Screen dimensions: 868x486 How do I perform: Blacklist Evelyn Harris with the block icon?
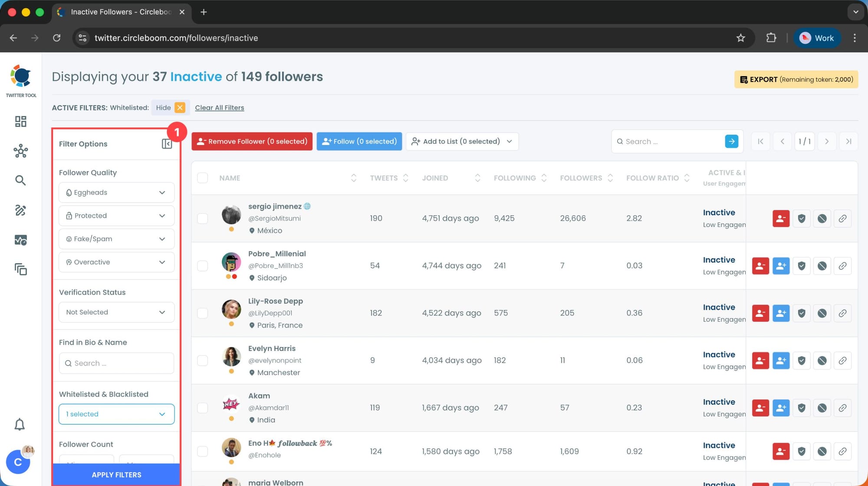(822, 360)
